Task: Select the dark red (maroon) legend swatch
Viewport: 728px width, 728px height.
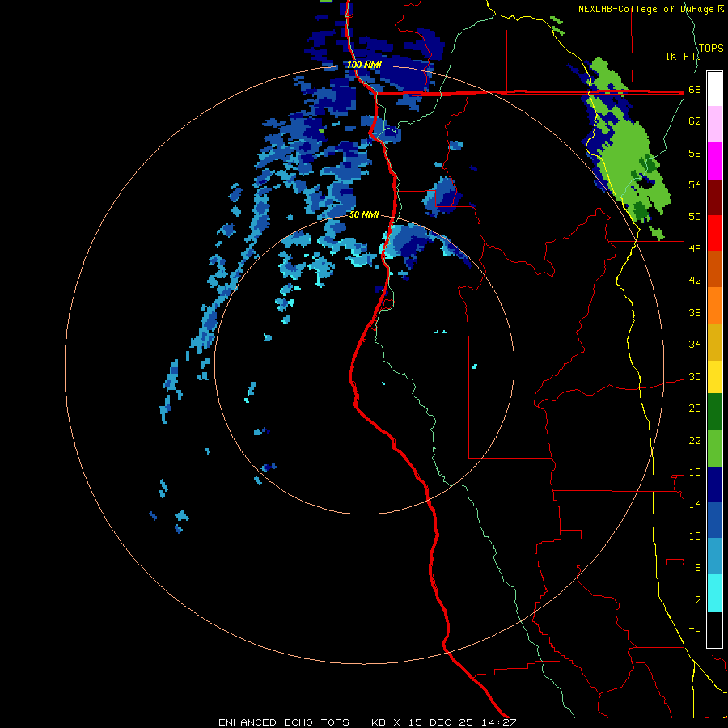Action: click(x=714, y=197)
